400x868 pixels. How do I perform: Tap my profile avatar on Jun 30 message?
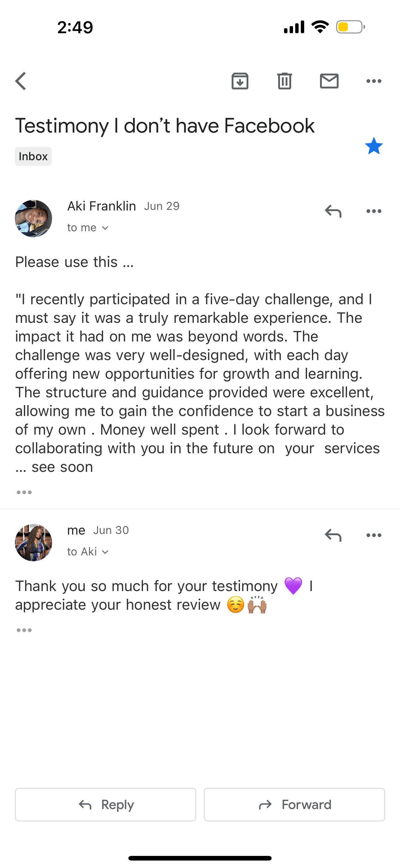tap(33, 543)
